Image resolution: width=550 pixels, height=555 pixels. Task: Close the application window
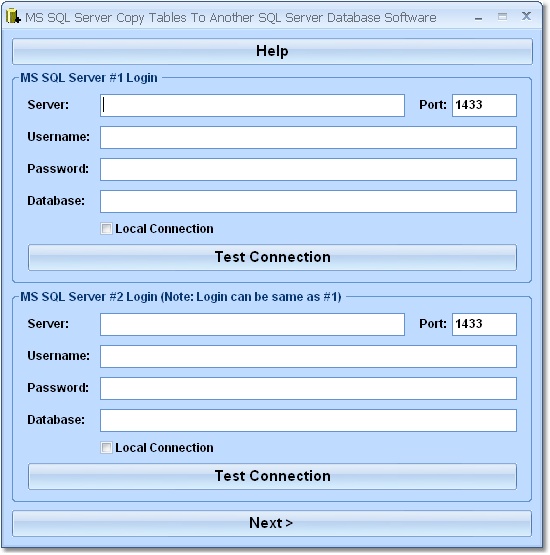pos(526,16)
